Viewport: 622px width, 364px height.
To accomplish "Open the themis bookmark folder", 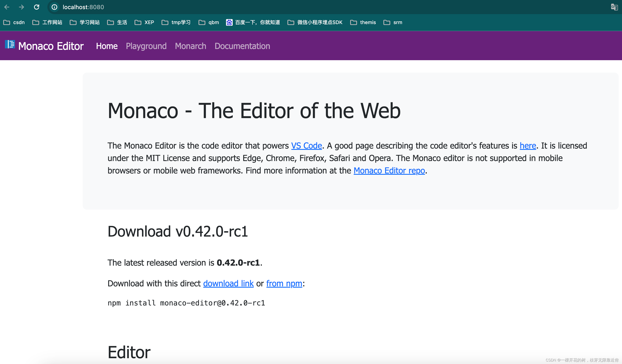I will pos(363,22).
